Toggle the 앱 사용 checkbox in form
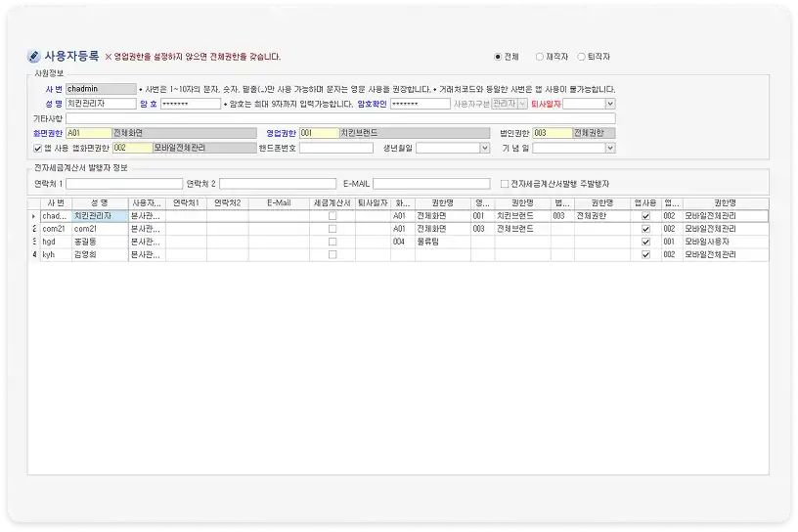Screen dimensions: 798x532 pyautogui.click(x=37, y=148)
